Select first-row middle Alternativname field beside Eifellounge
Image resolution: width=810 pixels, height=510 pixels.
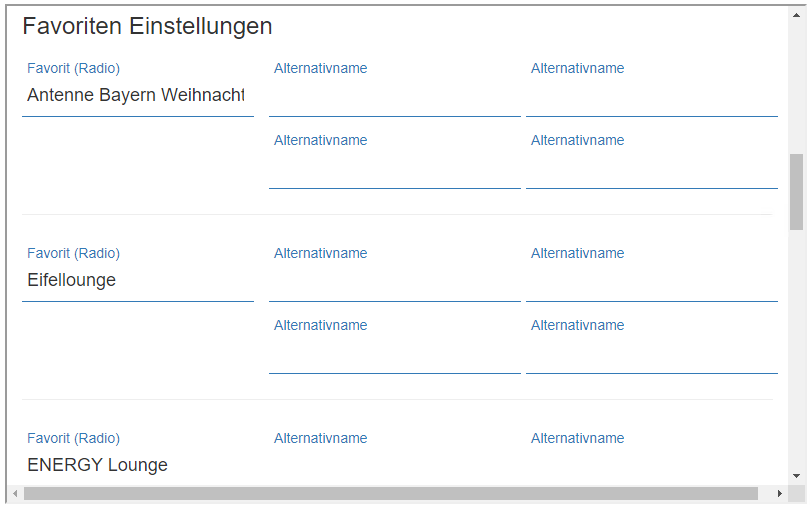click(394, 283)
